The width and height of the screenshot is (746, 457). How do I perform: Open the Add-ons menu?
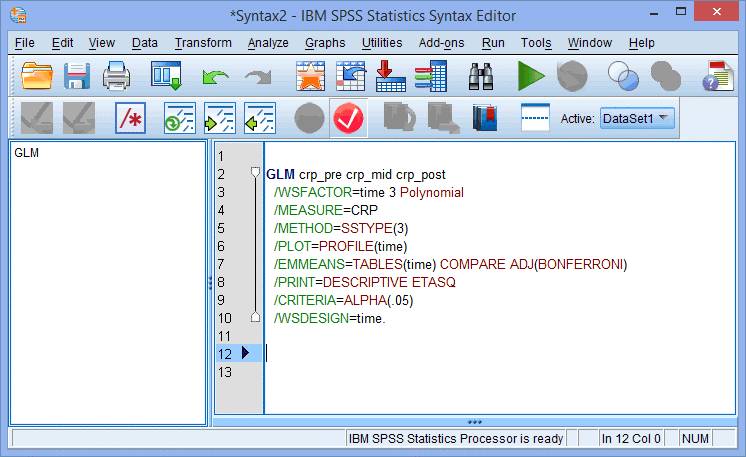pos(442,43)
